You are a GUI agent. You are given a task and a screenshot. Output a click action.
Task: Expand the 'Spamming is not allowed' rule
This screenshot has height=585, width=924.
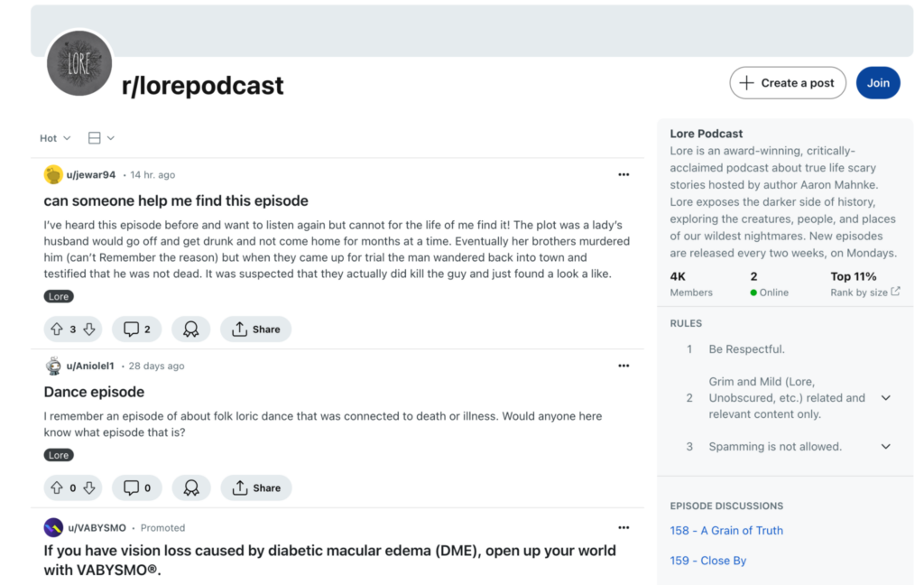[885, 447]
